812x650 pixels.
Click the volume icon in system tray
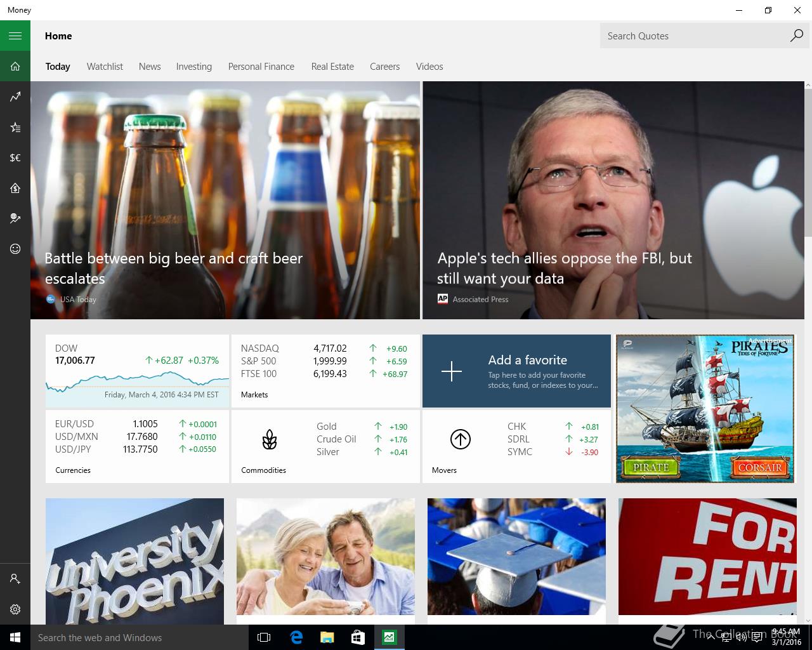[x=741, y=637]
